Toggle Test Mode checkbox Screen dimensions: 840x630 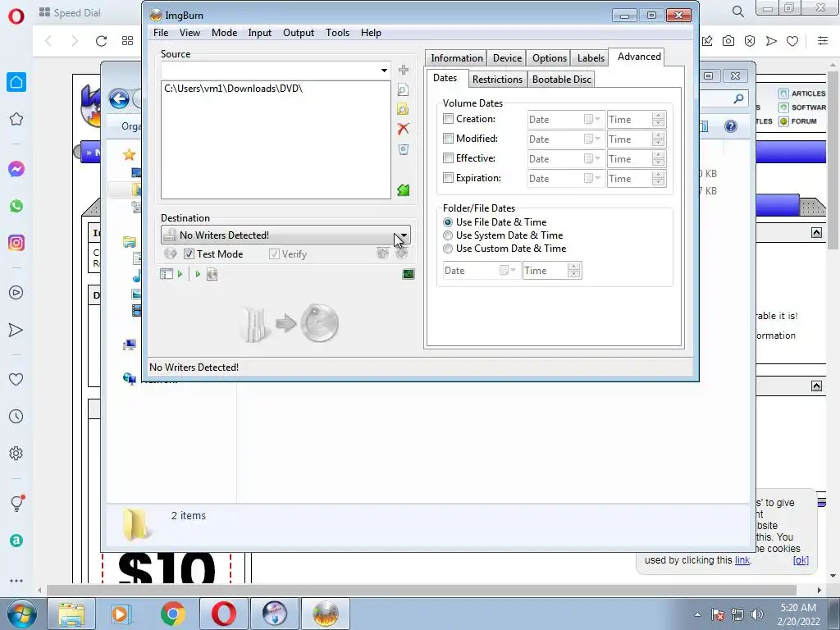pyautogui.click(x=189, y=254)
